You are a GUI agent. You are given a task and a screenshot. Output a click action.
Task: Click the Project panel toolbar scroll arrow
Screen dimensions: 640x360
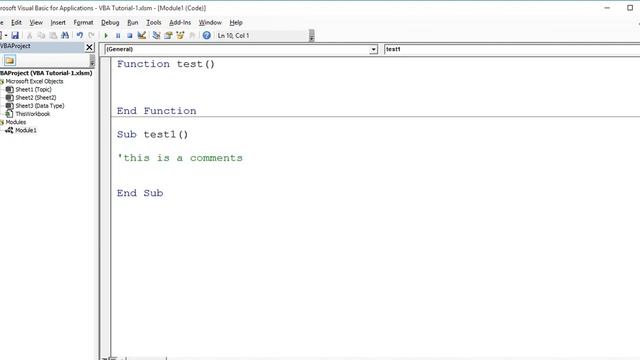(x=92, y=61)
